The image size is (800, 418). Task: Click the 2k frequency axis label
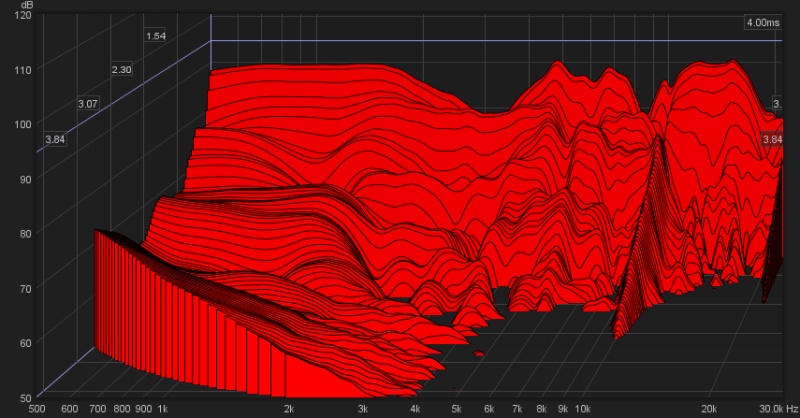pyautogui.click(x=289, y=409)
